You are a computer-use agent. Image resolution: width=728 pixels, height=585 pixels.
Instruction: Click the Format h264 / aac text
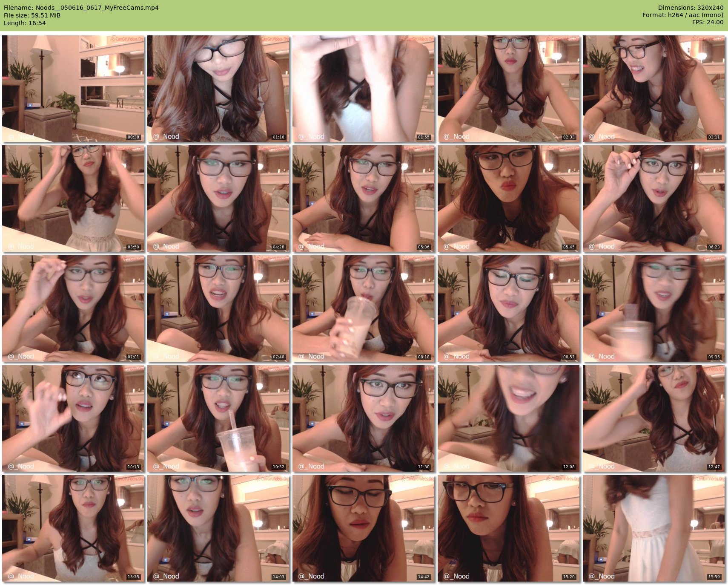click(x=683, y=15)
